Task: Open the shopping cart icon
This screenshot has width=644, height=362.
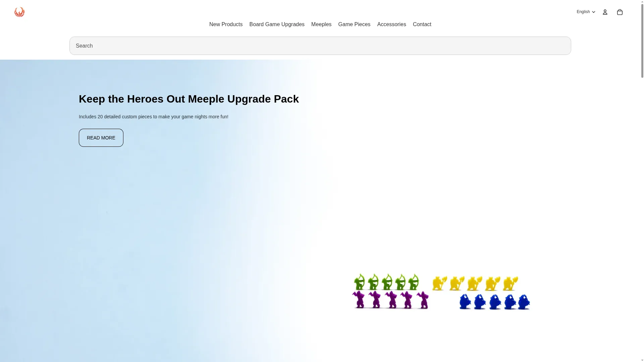Action: 620,12
